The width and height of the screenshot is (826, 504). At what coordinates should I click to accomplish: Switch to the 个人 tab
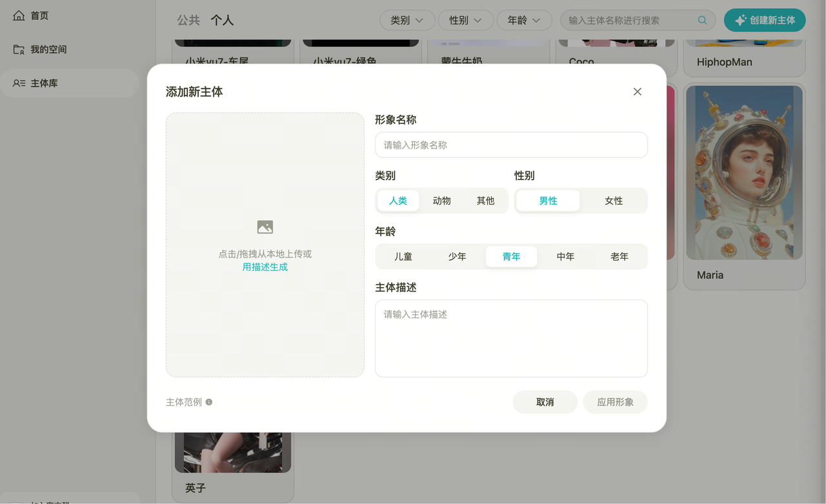click(222, 21)
